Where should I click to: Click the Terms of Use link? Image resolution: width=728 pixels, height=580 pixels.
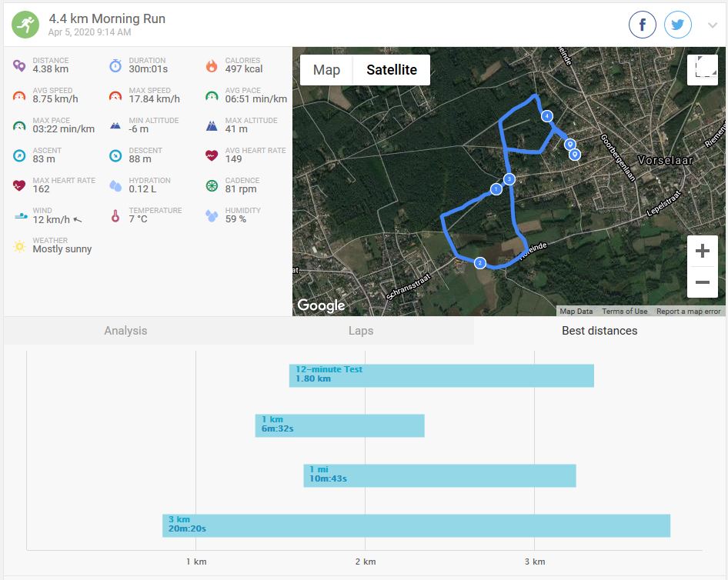tap(624, 312)
